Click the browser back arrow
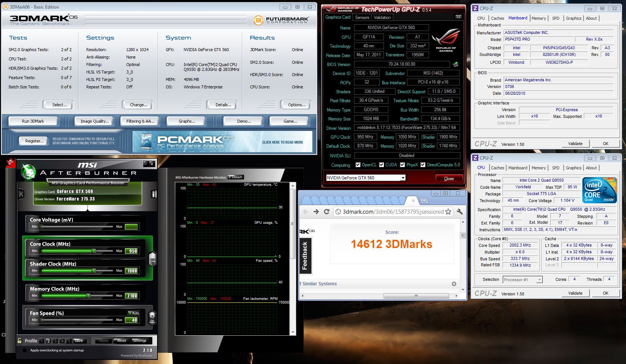The height and width of the screenshot is (364, 626). pyautogui.click(x=306, y=211)
